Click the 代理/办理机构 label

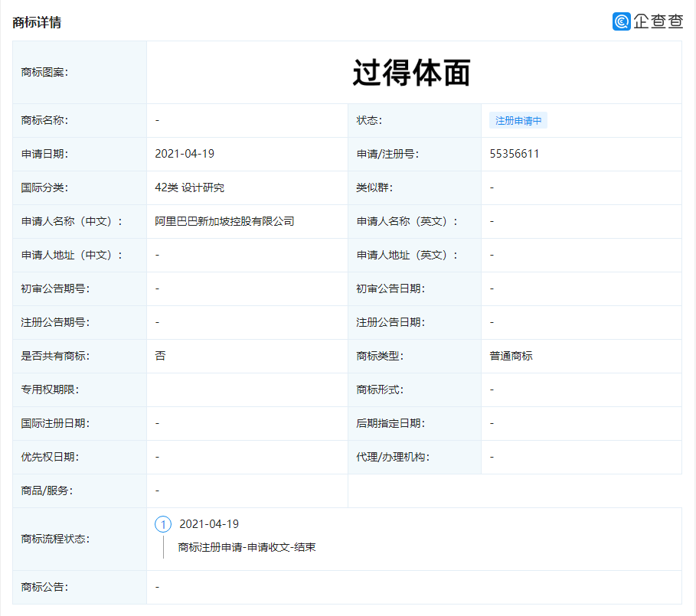[393, 458]
